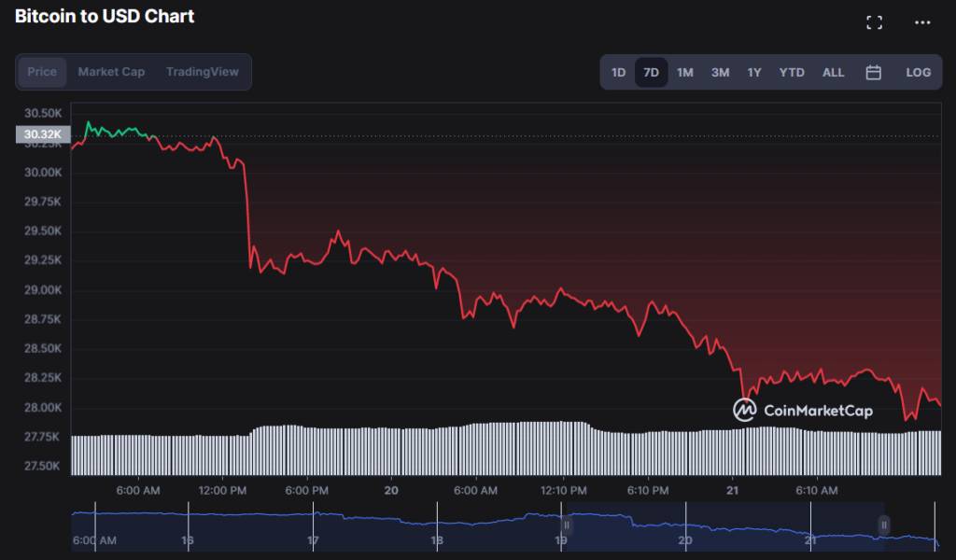
Task: Switch to the Market Cap tab
Action: [x=111, y=71]
